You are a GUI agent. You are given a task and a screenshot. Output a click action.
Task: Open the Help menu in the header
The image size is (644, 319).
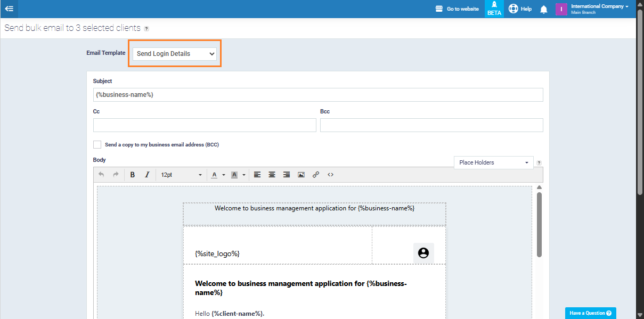pyautogui.click(x=520, y=9)
